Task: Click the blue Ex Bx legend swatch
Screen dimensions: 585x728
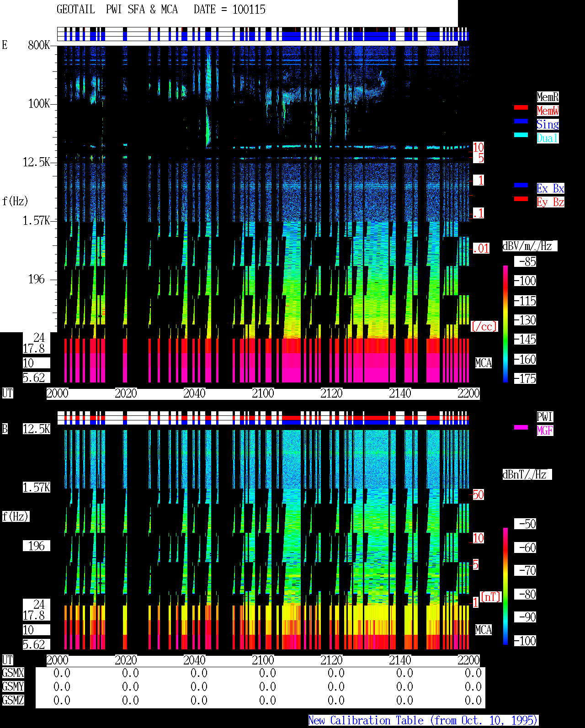Action: tap(521, 185)
